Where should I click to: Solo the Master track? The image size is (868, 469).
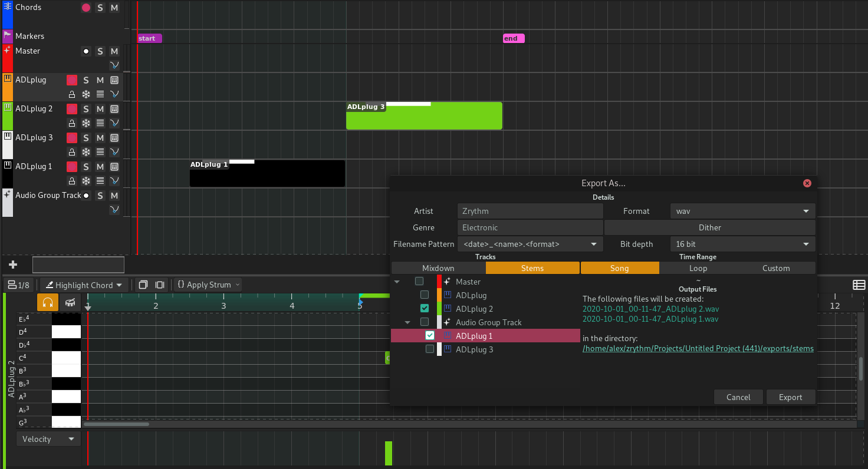[100, 51]
